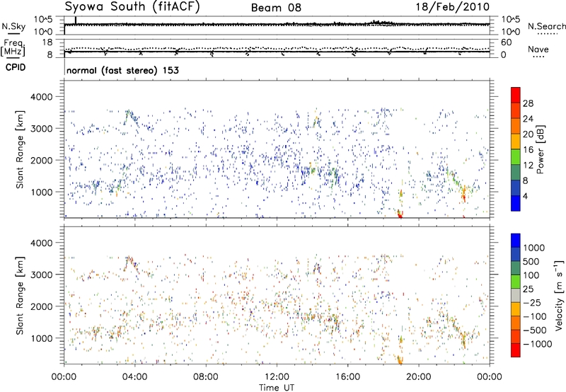Click the '-100' tick on Velocity colorbar
This screenshot has width=566, height=392.
(x=535, y=316)
